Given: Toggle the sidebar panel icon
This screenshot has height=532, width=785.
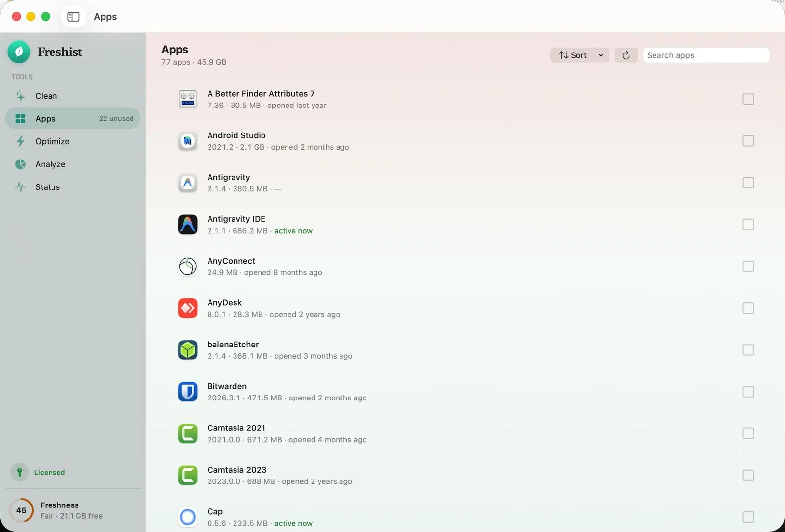Looking at the screenshot, I should point(74,17).
